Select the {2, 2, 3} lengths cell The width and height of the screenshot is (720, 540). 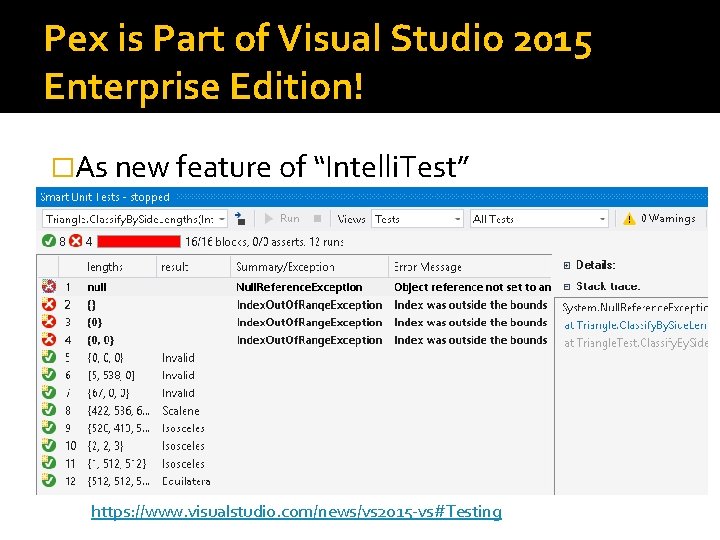[105, 446]
